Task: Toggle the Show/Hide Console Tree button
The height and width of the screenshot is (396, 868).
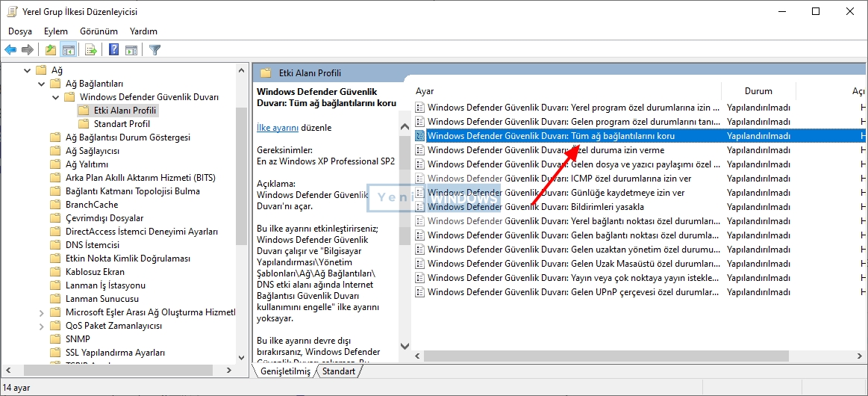Action: (x=68, y=50)
